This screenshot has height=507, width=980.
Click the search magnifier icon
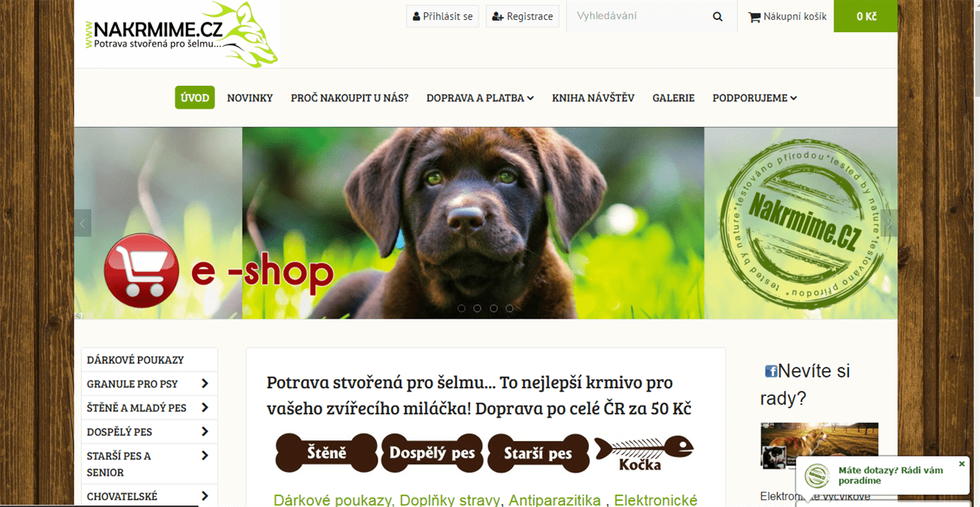point(717,16)
